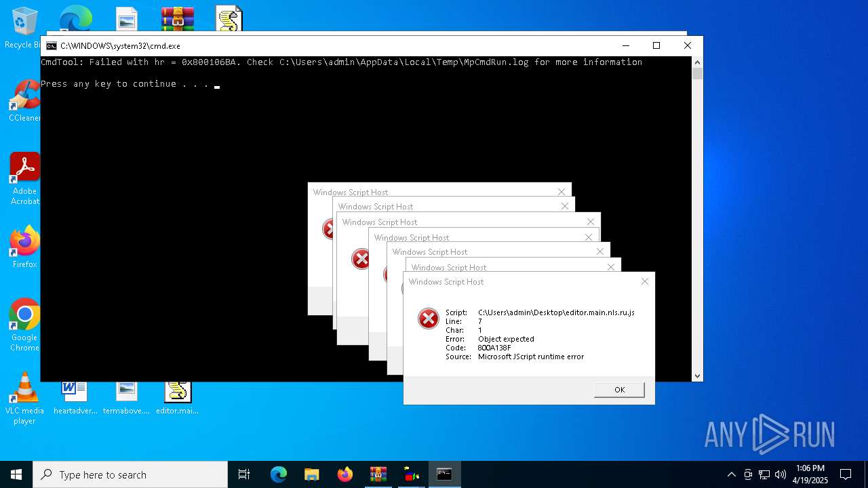
Task: Open File Explorer from the taskbar
Action: pos(312,474)
